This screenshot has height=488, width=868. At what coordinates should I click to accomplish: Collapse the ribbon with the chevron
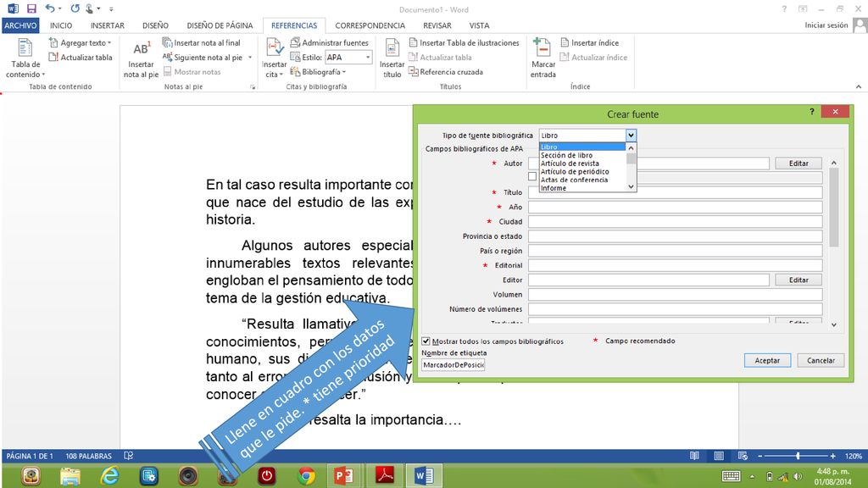pyautogui.click(x=858, y=87)
